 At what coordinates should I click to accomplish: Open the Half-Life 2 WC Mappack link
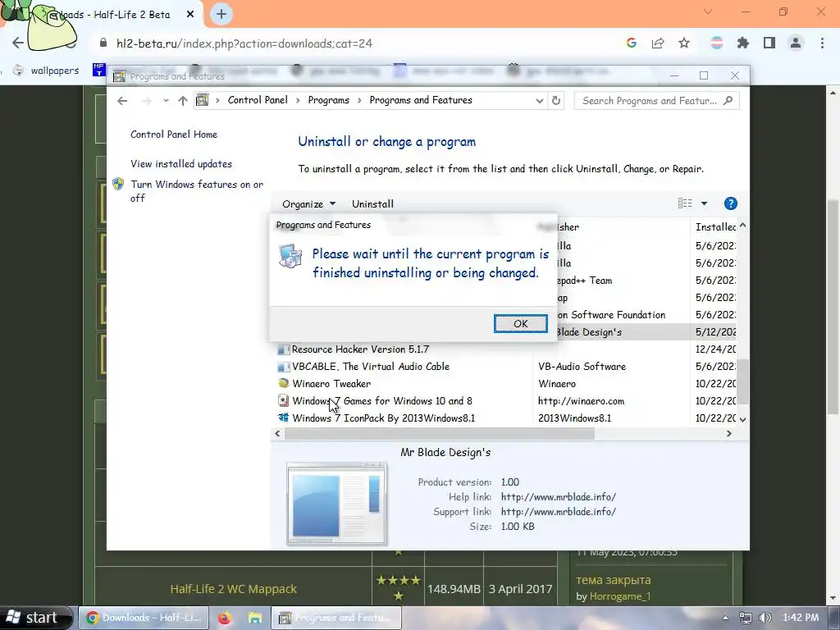(x=233, y=589)
